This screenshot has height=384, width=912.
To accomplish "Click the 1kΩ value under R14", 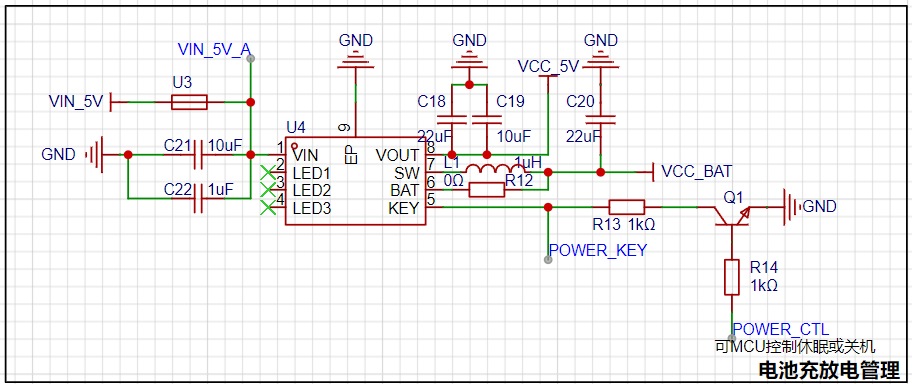I will tap(764, 286).
